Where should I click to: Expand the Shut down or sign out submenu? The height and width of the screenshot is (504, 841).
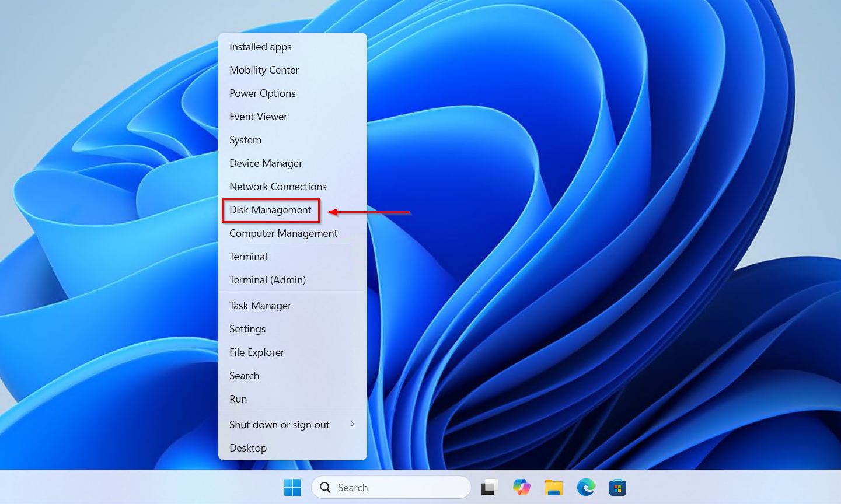279,424
